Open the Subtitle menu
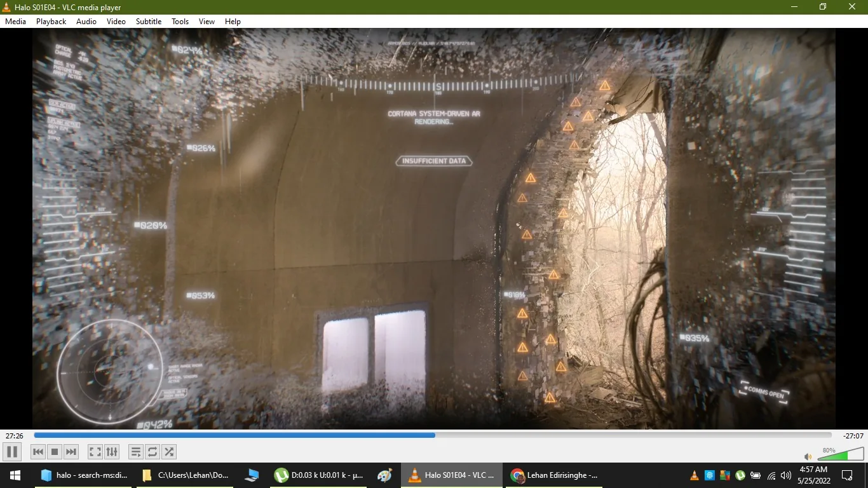 (148, 21)
